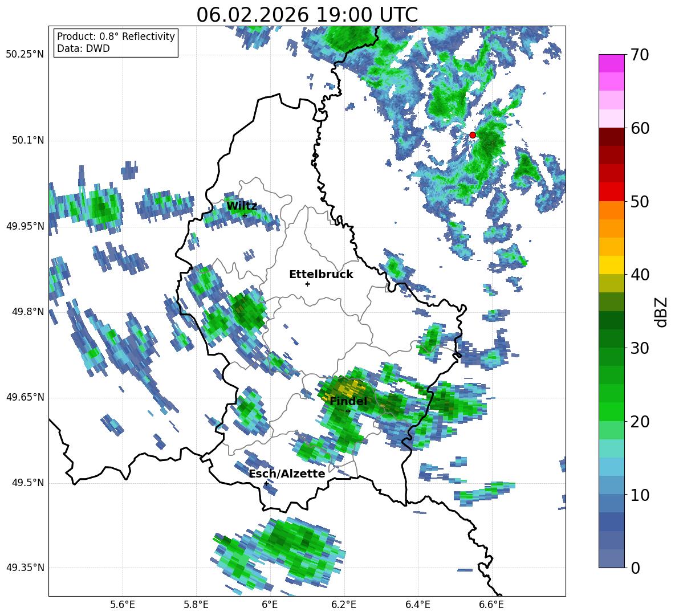The image size is (675, 616).
Task: Click the 49.8°N latitude tick label
Action: (28, 312)
